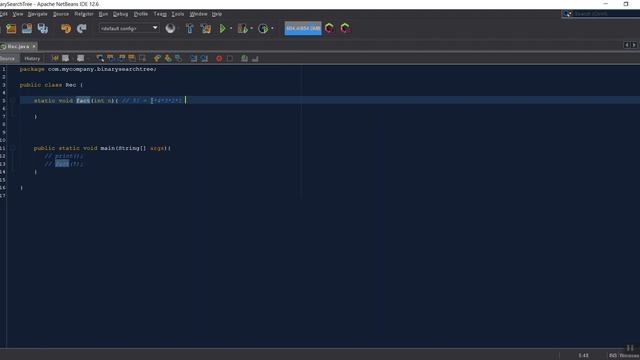Click the New Project toolbar icon
This screenshot has width=640, height=360.
[x=11, y=28]
